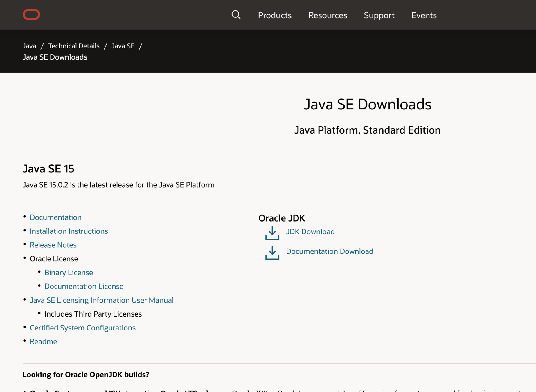Click Includes Third Party Licenses text
The image size is (536, 392).
point(93,314)
